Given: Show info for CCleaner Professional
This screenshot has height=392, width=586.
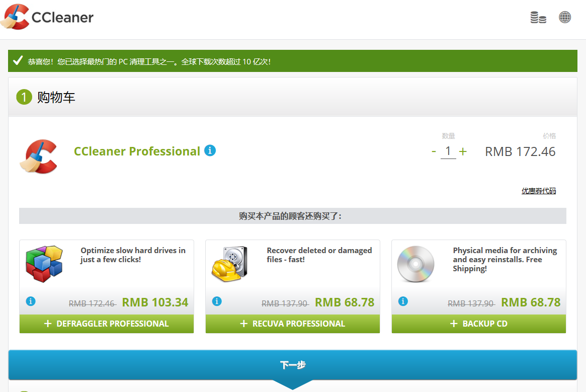Looking at the screenshot, I should (x=210, y=150).
